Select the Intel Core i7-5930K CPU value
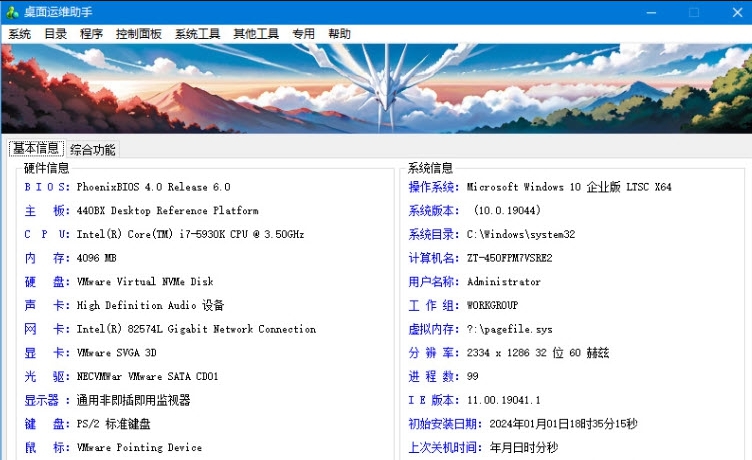 tap(190, 235)
